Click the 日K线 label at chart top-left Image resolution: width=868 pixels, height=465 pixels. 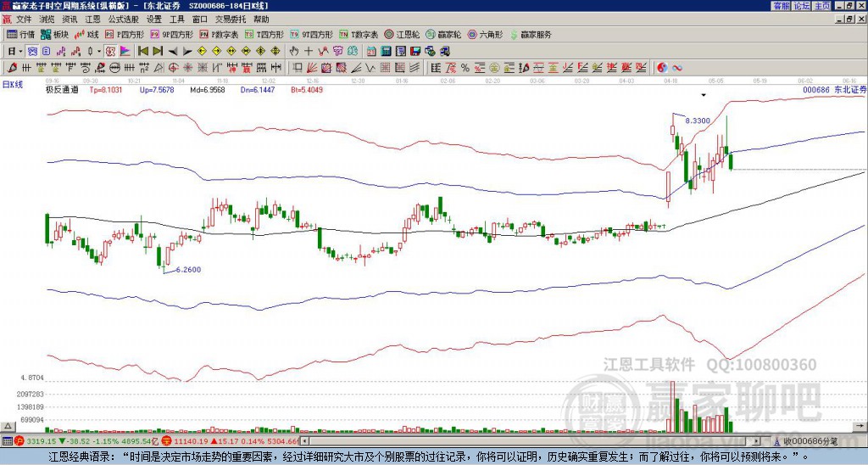tap(13, 85)
